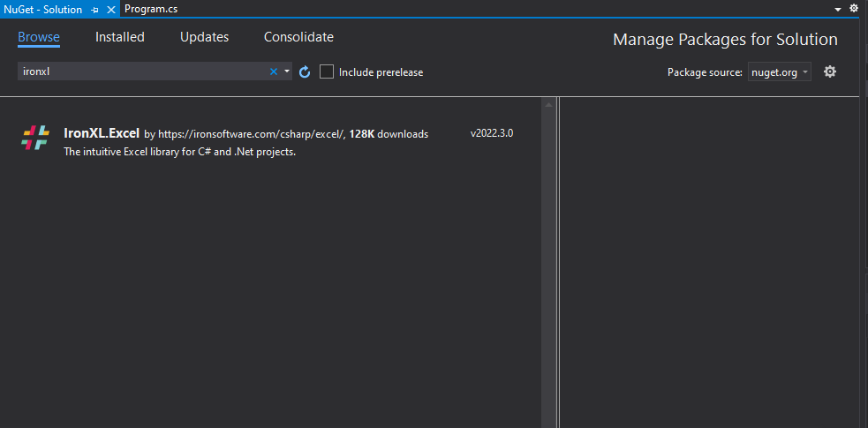
Task: Go to the Updates tab
Action: [204, 37]
